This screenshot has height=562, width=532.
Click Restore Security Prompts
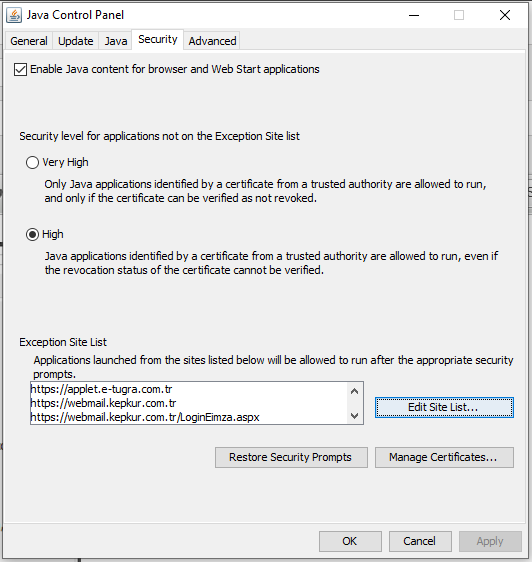(291, 457)
